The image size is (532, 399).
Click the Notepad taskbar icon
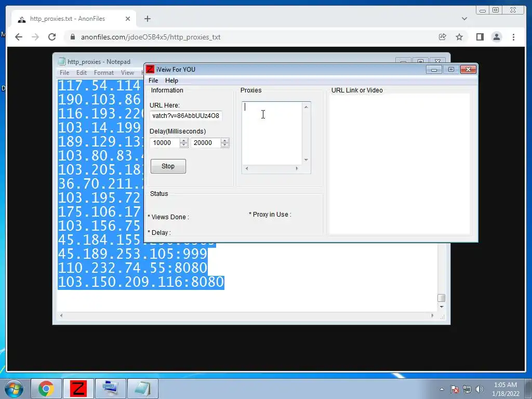[x=143, y=389]
